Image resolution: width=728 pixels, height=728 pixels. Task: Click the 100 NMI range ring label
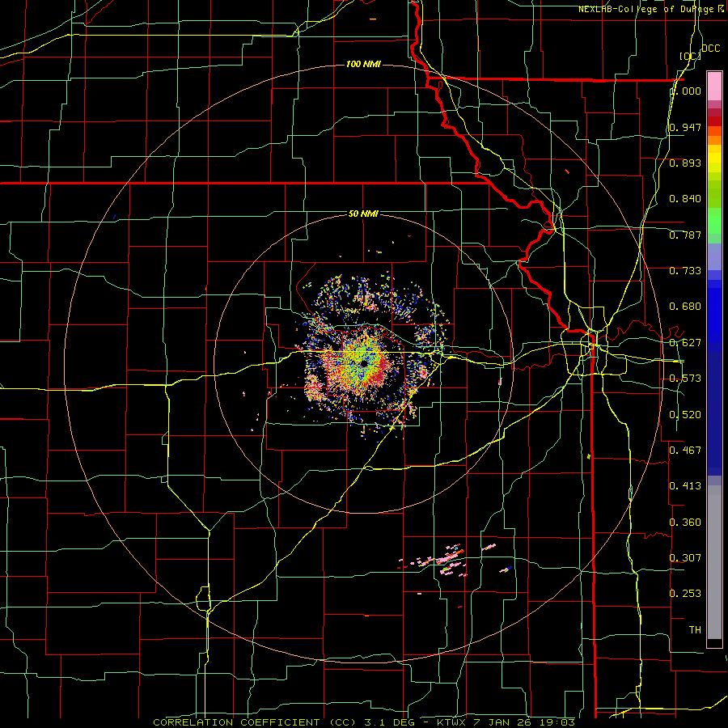tap(363, 64)
